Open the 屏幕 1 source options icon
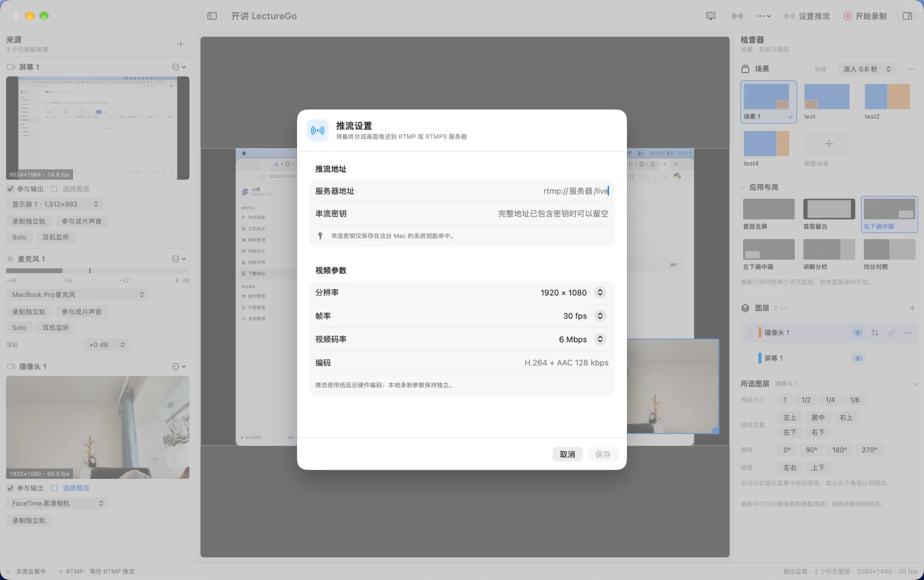The height and width of the screenshot is (580, 924). click(179, 67)
